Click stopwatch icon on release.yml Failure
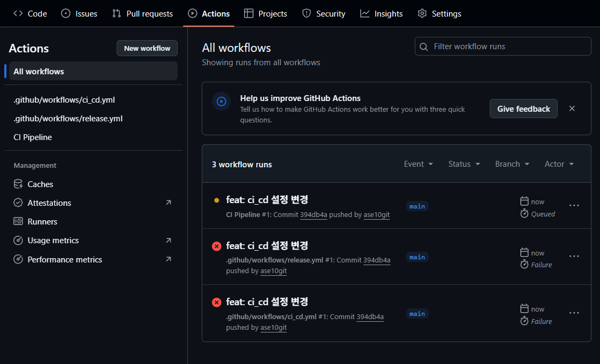 (x=524, y=264)
